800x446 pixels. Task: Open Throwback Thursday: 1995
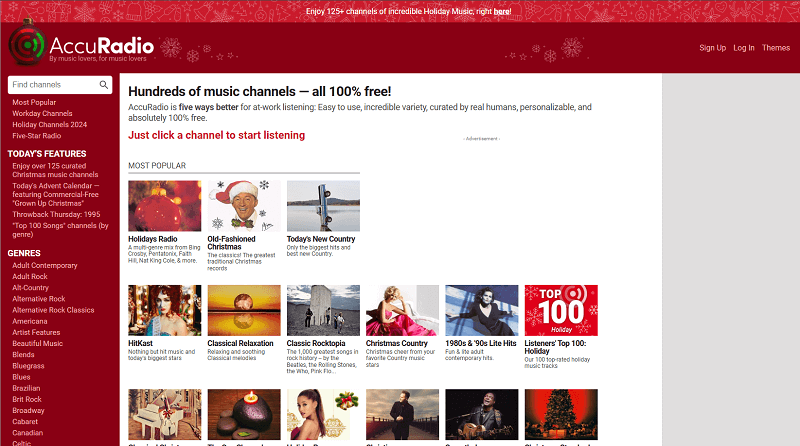point(56,214)
